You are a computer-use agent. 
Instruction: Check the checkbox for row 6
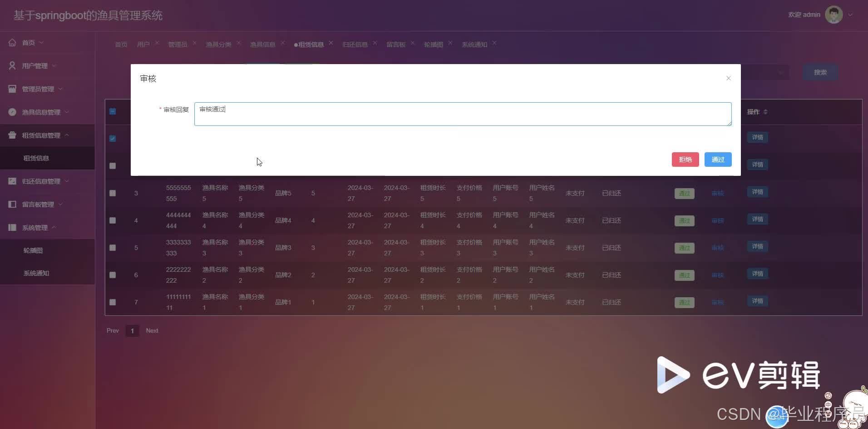(113, 275)
